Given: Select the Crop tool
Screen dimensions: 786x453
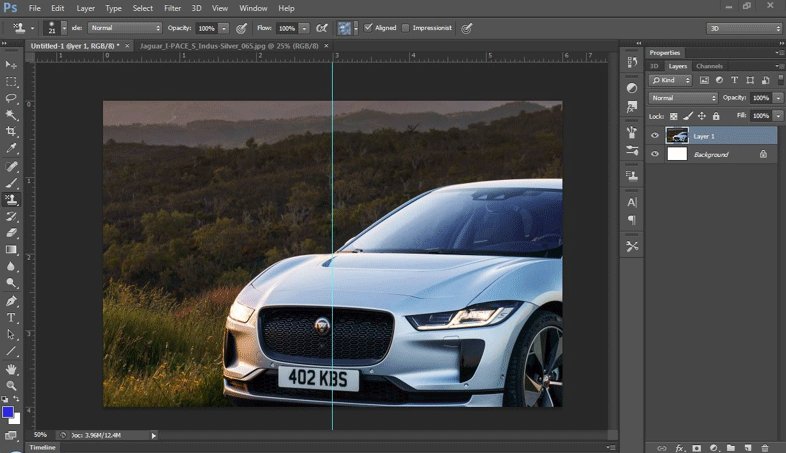Looking at the screenshot, I should click(12, 132).
